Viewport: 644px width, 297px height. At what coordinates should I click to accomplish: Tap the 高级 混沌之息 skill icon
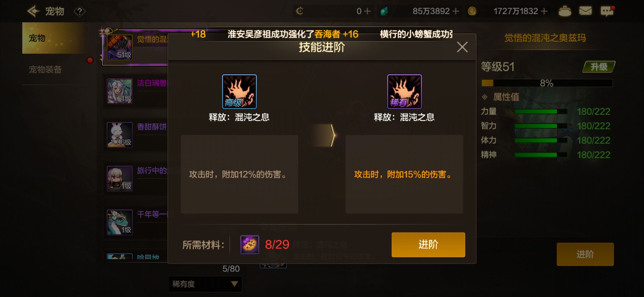click(x=239, y=92)
